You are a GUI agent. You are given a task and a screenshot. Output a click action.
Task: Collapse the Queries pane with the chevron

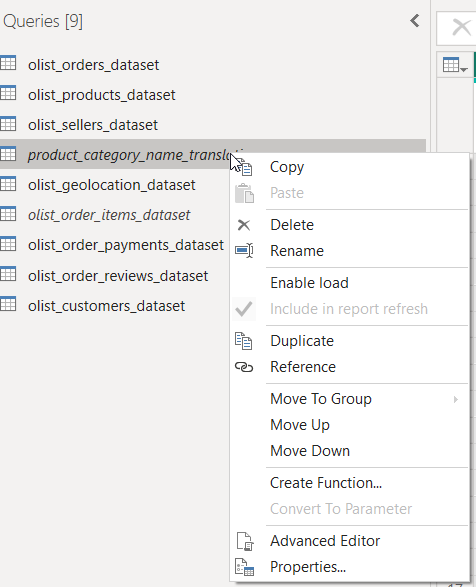[415, 21]
